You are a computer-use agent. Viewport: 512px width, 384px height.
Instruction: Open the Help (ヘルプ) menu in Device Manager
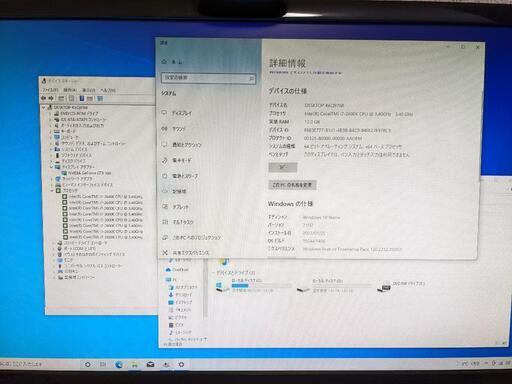[x=108, y=90]
